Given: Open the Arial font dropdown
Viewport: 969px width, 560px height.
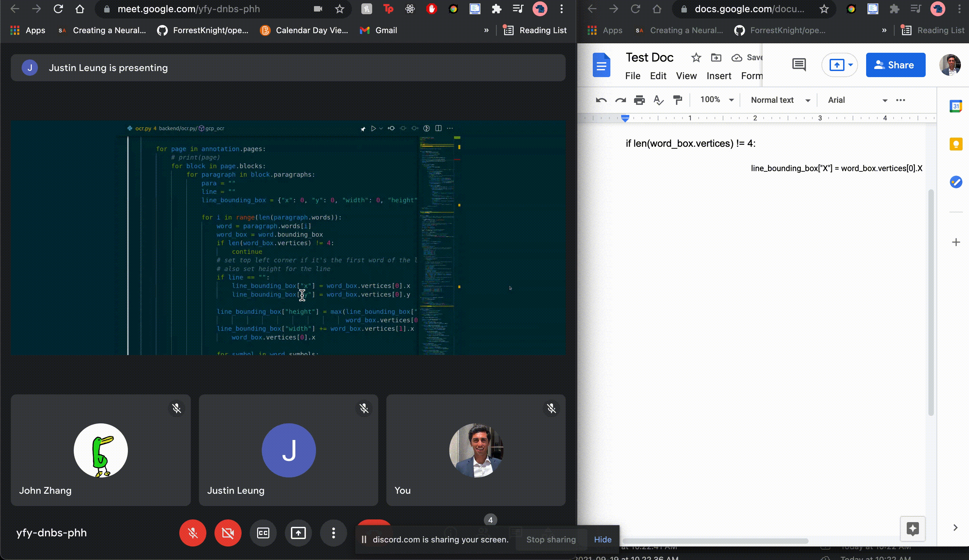Looking at the screenshot, I should click(857, 100).
